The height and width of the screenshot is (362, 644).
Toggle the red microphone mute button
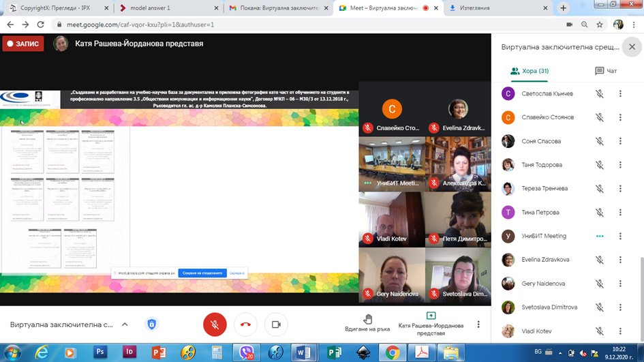[215, 325]
